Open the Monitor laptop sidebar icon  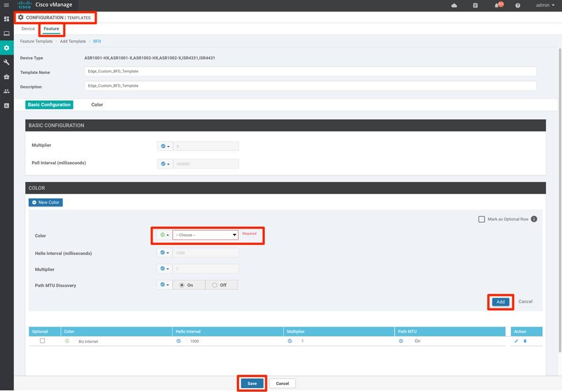pos(7,33)
